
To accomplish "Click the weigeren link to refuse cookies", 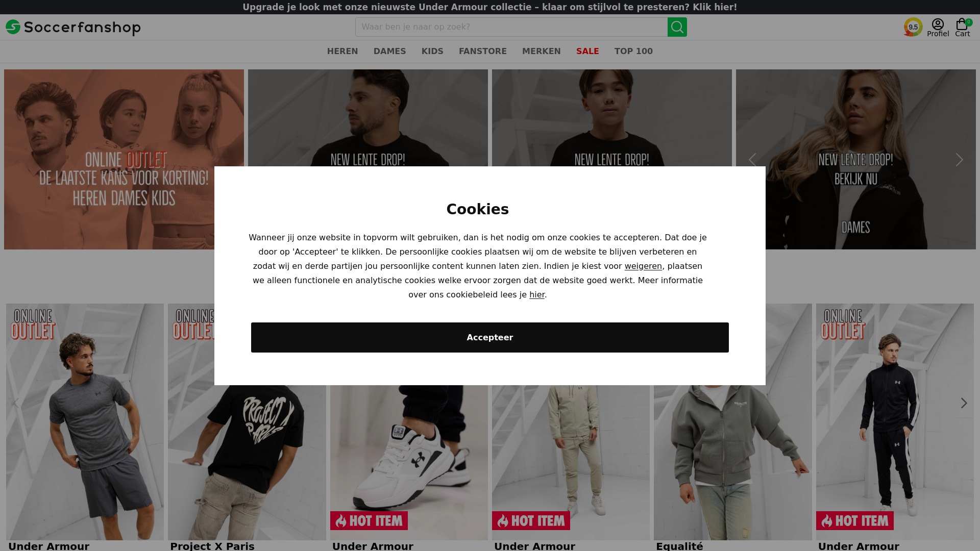I will point(643,266).
